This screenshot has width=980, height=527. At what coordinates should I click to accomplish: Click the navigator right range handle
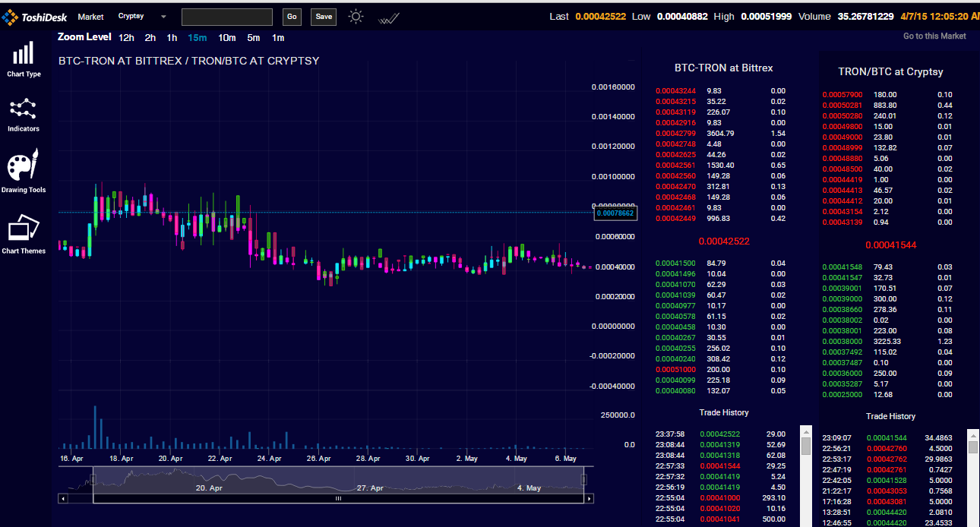[583, 479]
